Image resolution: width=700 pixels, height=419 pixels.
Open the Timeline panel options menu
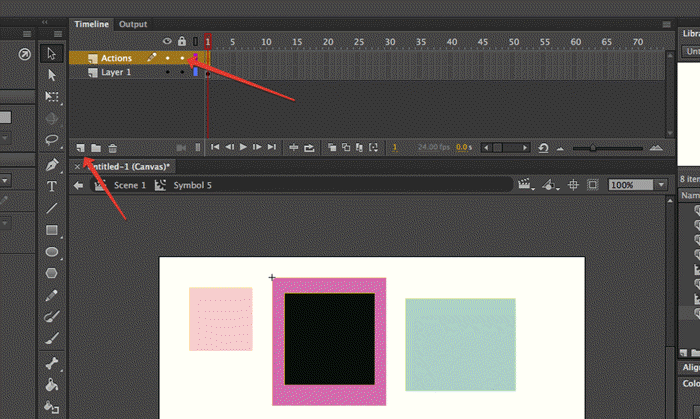pyautogui.click(x=666, y=23)
